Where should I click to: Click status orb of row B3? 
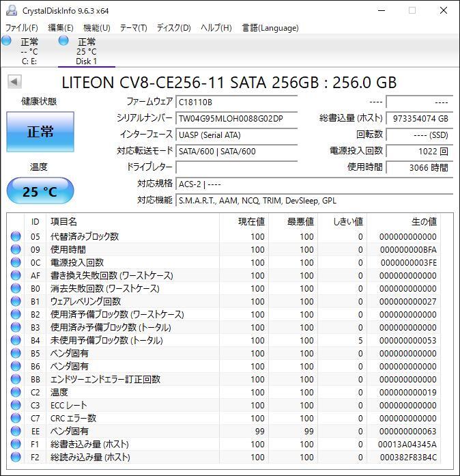[16, 327]
